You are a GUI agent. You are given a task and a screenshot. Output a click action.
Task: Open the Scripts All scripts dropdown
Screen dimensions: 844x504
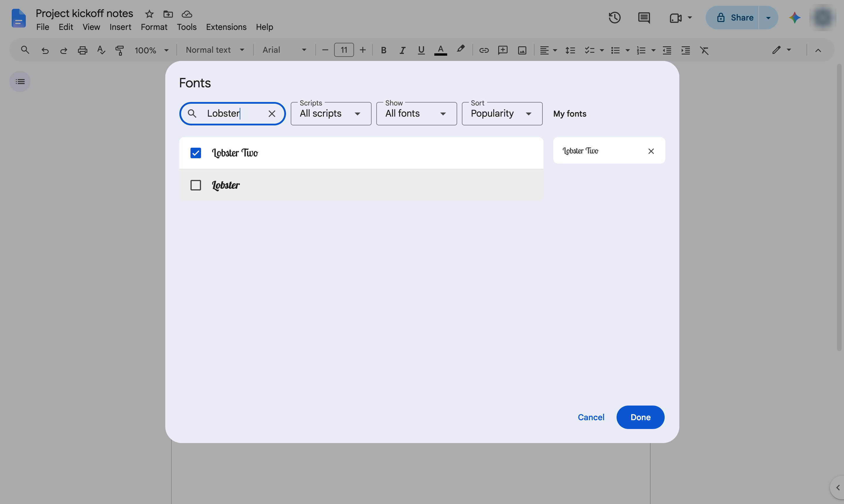[x=331, y=114]
